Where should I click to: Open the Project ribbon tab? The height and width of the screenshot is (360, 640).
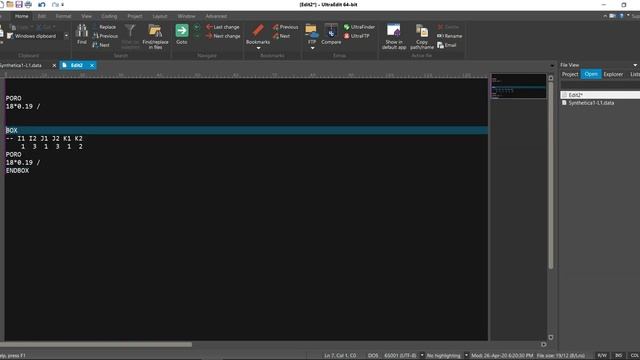pos(135,16)
